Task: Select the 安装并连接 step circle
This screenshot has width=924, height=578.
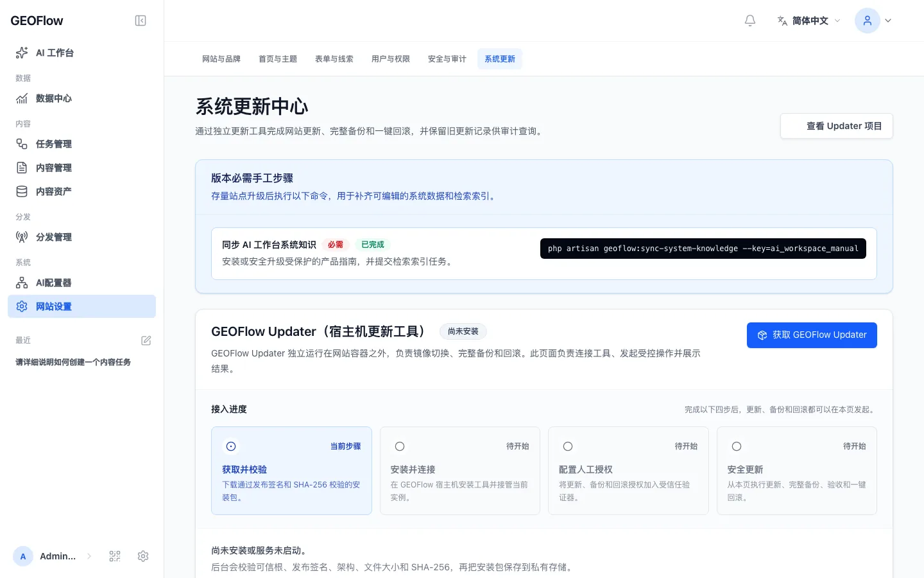Action: [x=400, y=446]
